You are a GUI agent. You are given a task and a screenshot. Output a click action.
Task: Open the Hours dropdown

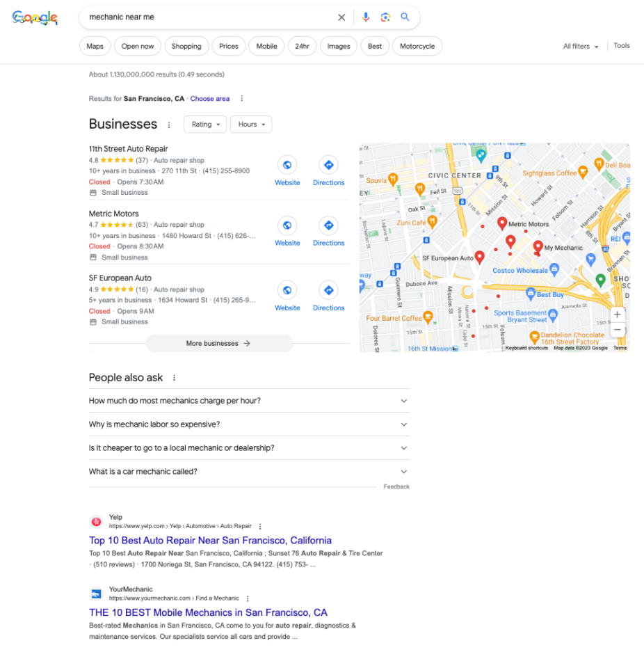250,124
